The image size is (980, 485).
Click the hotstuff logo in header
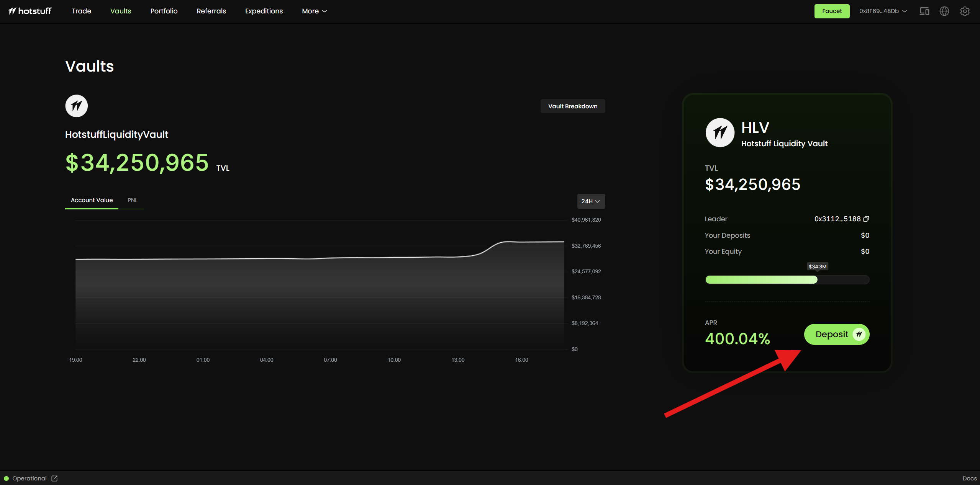30,11
